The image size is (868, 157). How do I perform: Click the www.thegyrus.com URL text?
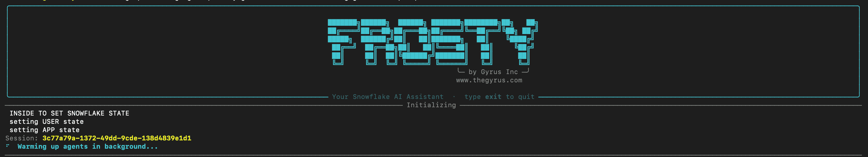click(489, 80)
